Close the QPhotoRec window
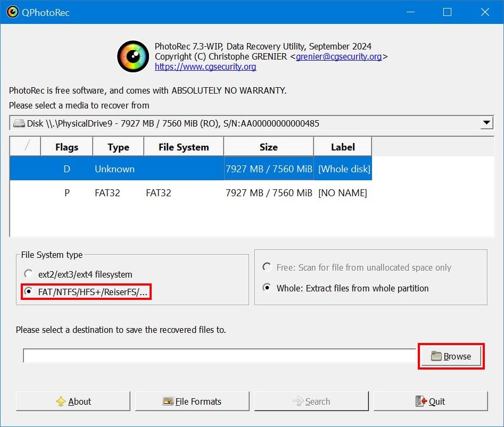504x427 pixels. click(x=485, y=12)
